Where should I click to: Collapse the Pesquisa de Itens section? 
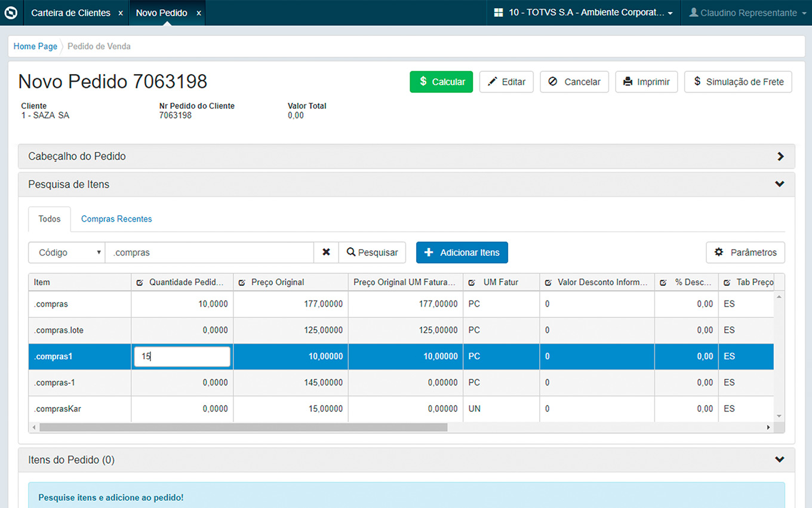coord(779,185)
